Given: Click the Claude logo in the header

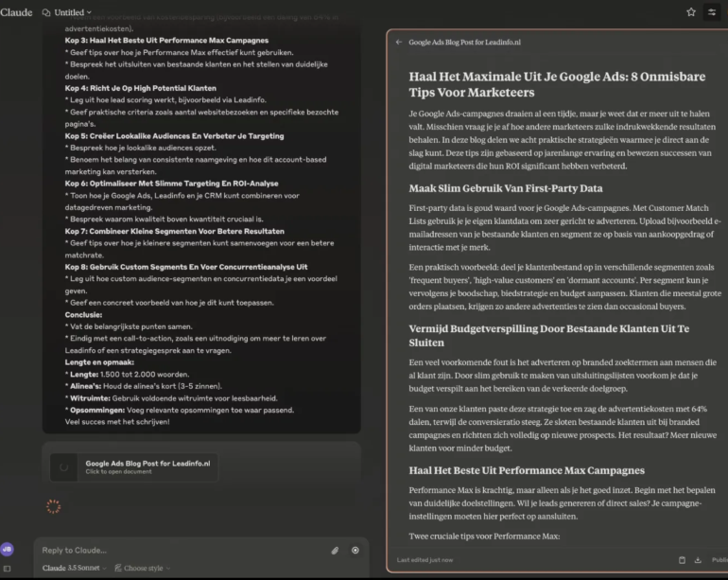Looking at the screenshot, I should tap(16, 12).
